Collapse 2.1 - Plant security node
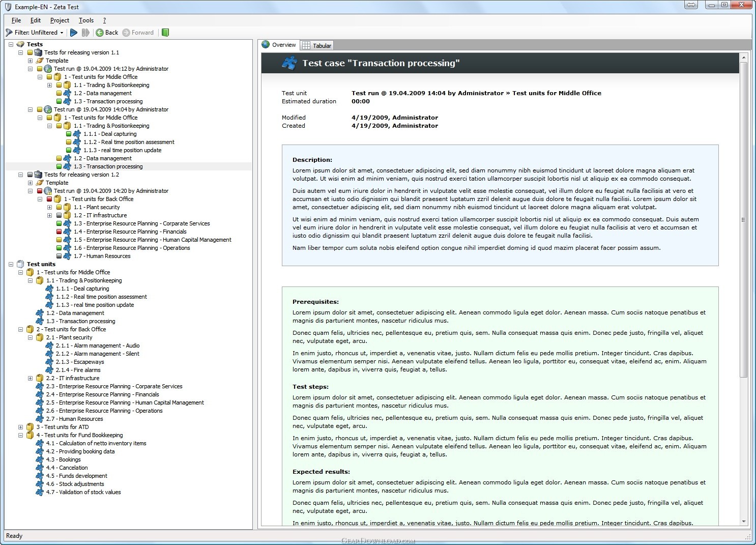This screenshot has width=756, height=545. [x=31, y=337]
